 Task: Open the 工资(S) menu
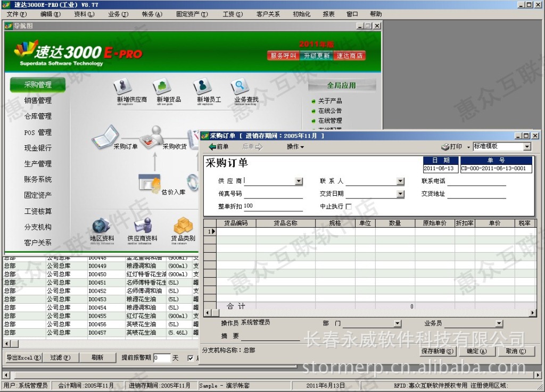pyautogui.click(x=233, y=14)
